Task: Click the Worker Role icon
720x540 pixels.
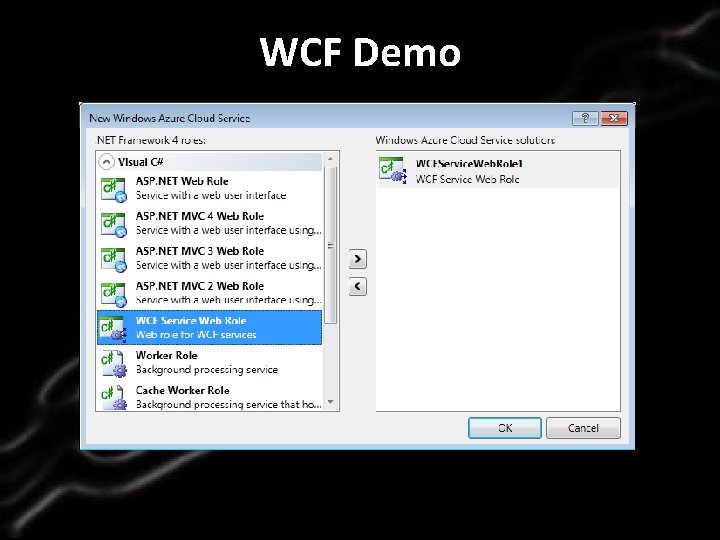Action: [113, 364]
